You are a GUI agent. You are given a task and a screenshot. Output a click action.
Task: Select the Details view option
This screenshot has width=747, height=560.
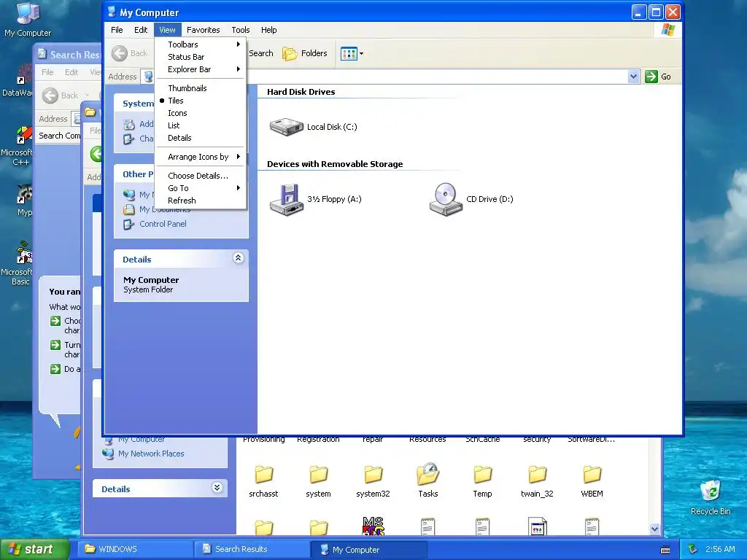coord(201,138)
